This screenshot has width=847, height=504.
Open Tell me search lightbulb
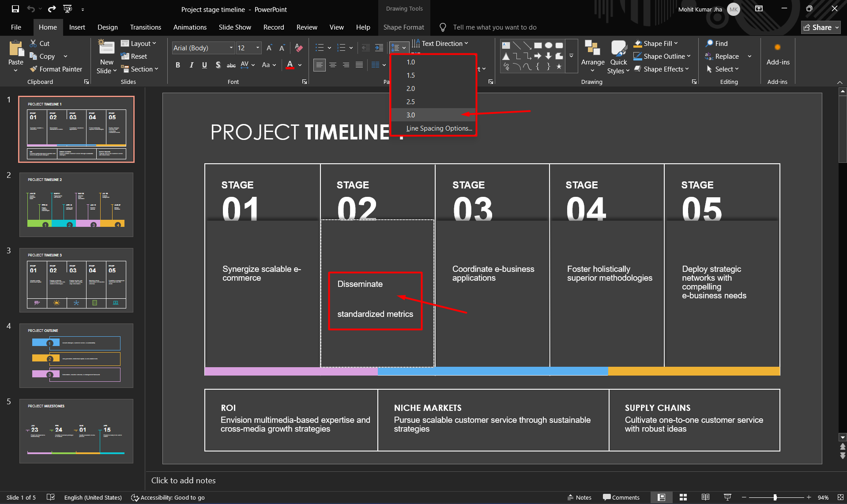pyautogui.click(x=443, y=27)
